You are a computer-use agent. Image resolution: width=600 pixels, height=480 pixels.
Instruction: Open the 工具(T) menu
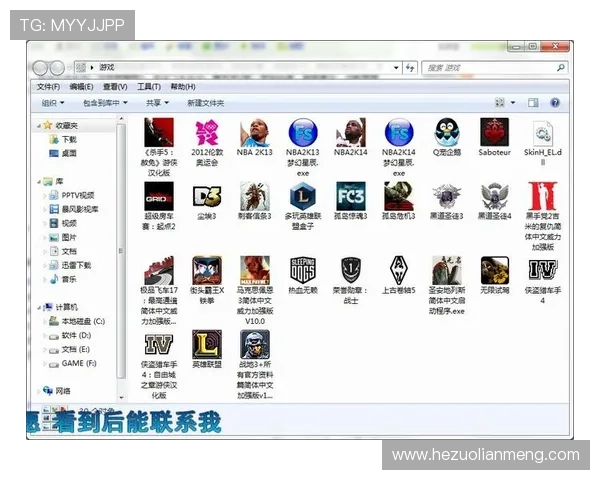(x=149, y=87)
